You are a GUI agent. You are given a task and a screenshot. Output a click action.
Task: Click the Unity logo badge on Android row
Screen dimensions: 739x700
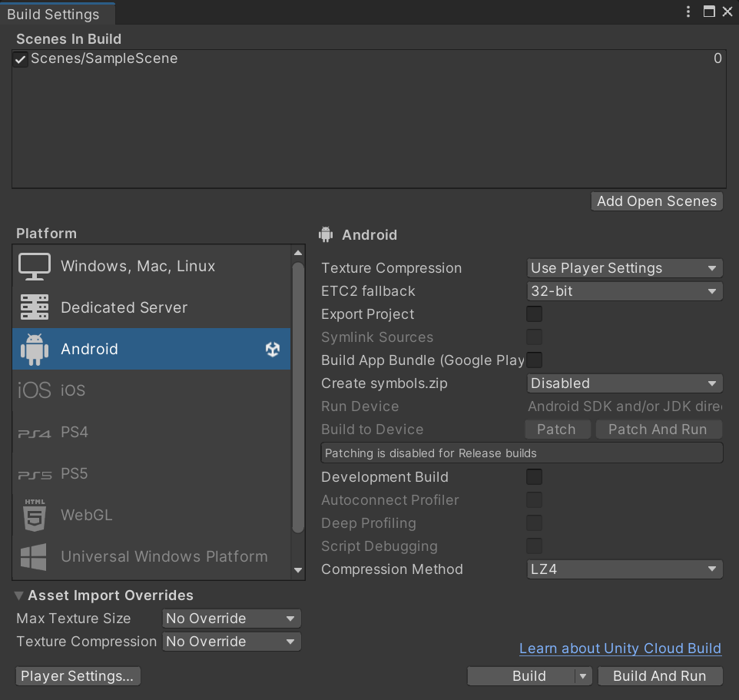273,349
